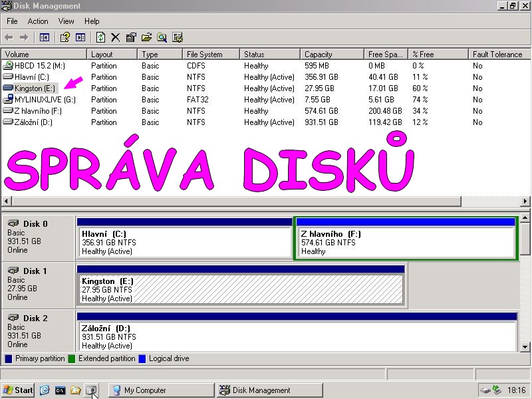Sort by the Layout column header

tap(112, 55)
